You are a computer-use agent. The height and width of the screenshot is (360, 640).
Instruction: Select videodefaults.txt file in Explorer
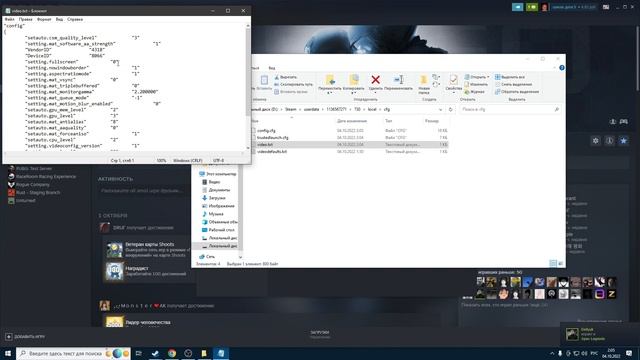(x=272, y=151)
